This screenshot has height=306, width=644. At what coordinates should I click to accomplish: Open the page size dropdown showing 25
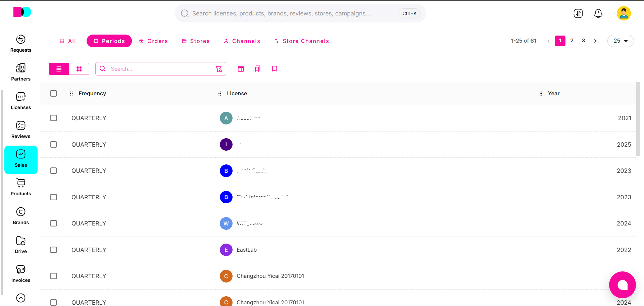621,41
